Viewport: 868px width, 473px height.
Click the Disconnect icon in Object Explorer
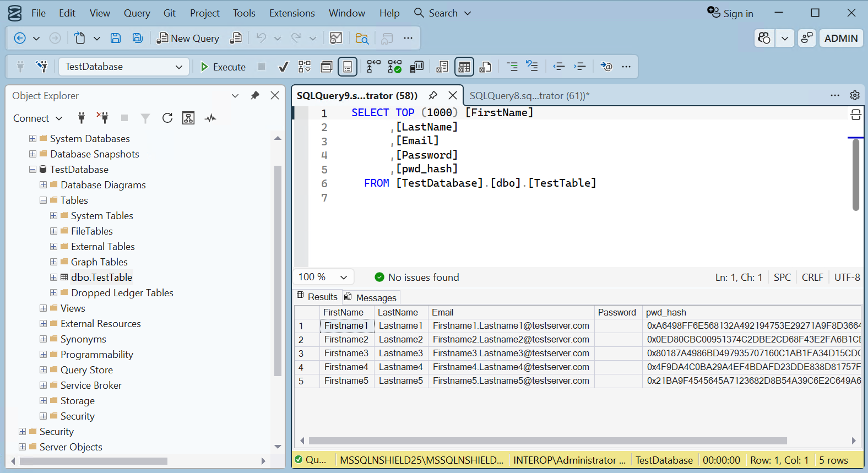(102, 117)
